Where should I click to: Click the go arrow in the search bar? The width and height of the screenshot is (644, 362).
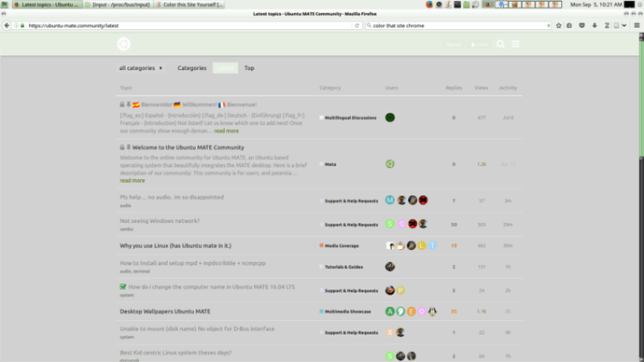coord(548,25)
